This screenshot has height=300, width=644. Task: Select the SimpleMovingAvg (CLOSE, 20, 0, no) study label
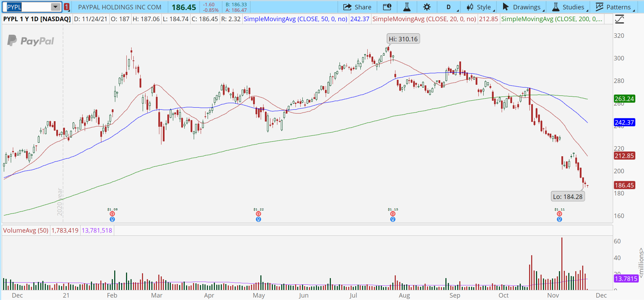pyautogui.click(x=424, y=19)
